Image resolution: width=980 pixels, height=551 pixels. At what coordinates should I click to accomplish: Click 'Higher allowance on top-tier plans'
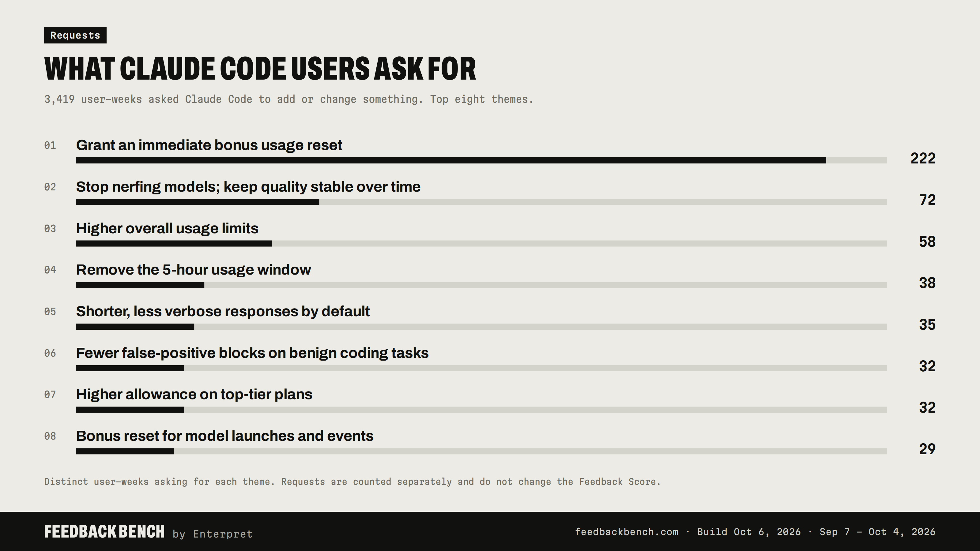coord(194,394)
